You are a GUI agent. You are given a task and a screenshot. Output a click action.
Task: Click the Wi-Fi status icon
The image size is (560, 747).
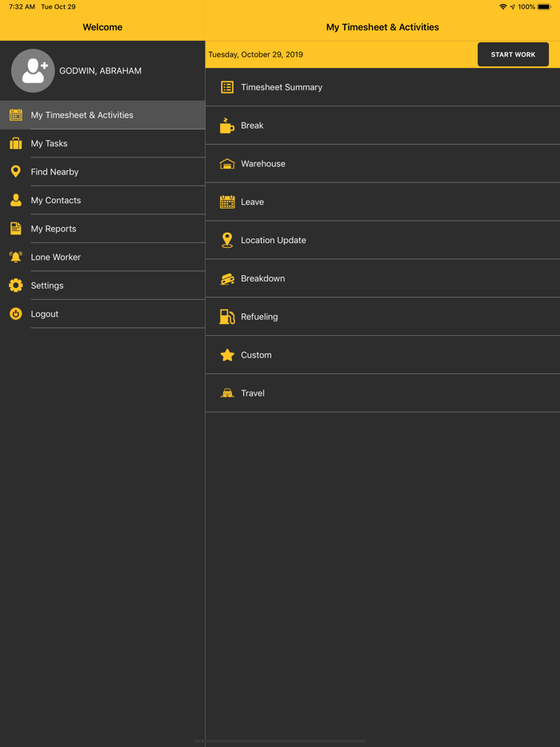point(503,6)
